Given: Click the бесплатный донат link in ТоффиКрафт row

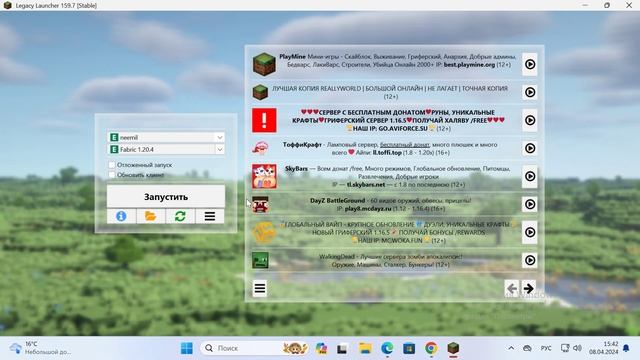Looking at the screenshot, I should pyautogui.click(x=404, y=144).
